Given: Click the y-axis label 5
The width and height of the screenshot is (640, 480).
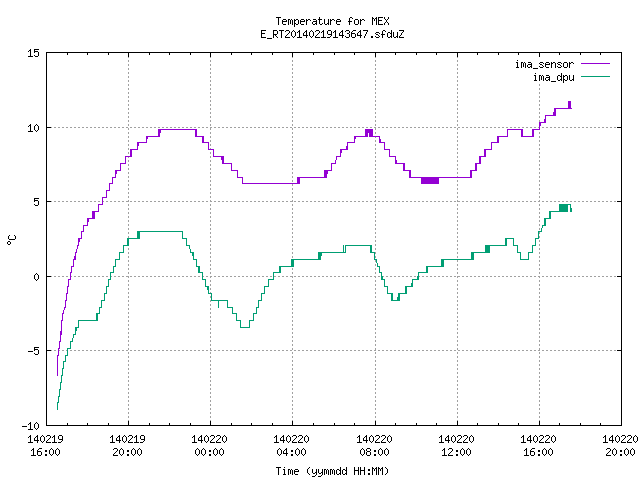Looking at the screenshot, I should [36, 202].
